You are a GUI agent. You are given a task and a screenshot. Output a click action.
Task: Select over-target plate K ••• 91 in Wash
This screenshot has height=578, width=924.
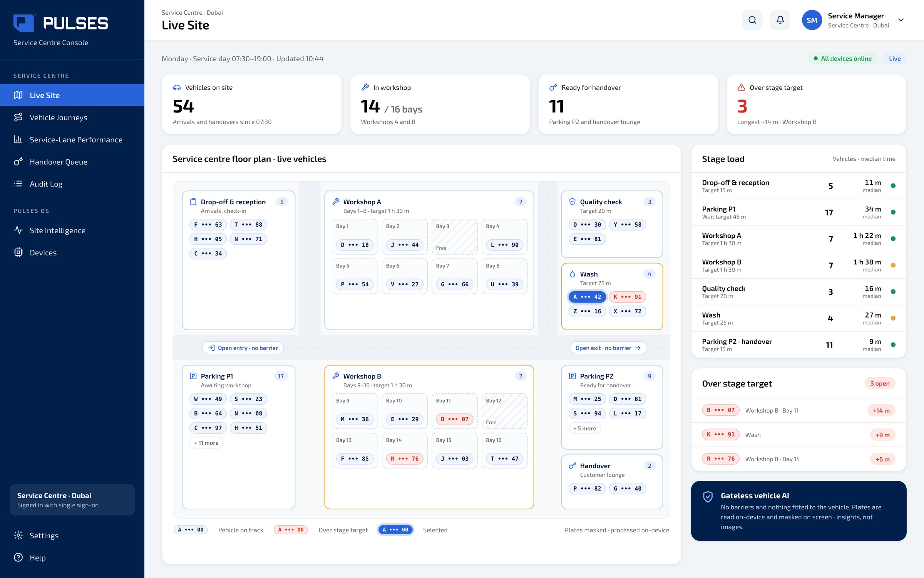[628, 297]
